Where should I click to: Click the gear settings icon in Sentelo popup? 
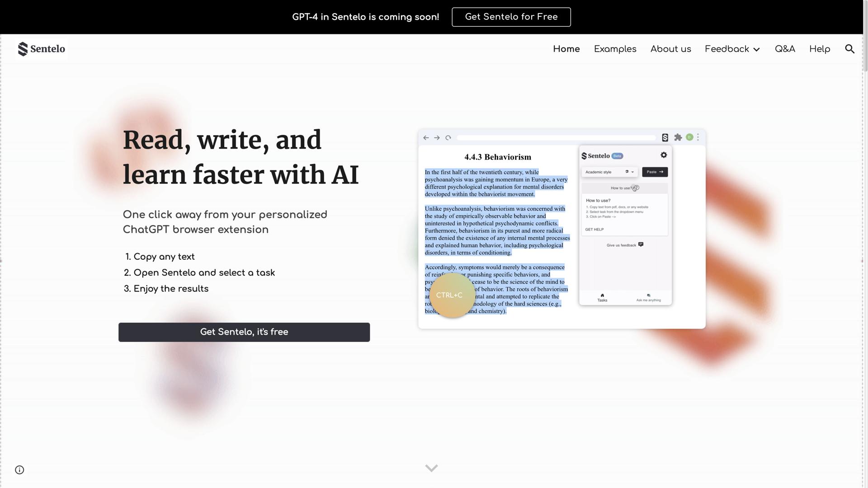coord(664,155)
